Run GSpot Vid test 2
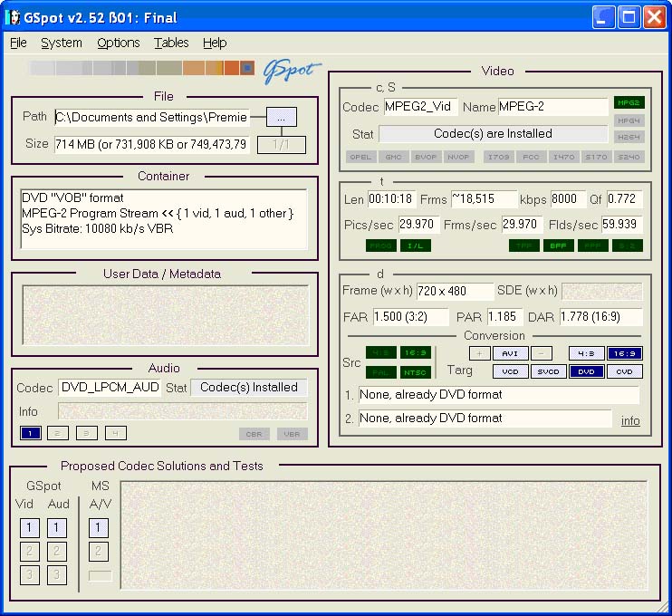The image size is (672, 616). point(30,552)
